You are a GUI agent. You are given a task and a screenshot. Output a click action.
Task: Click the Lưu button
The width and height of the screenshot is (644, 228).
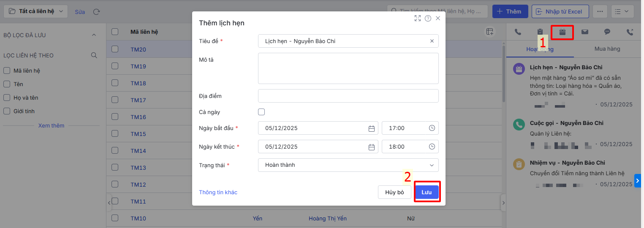coord(427,193)
